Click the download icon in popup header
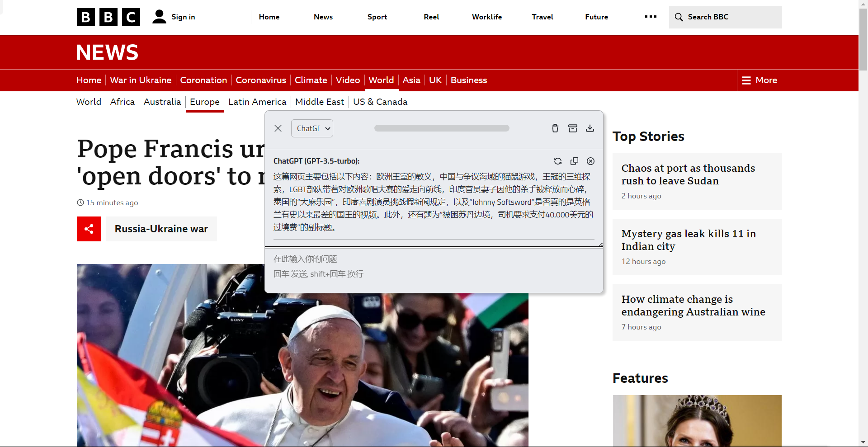This screenshot has width=868, height=447. point(590,128)
